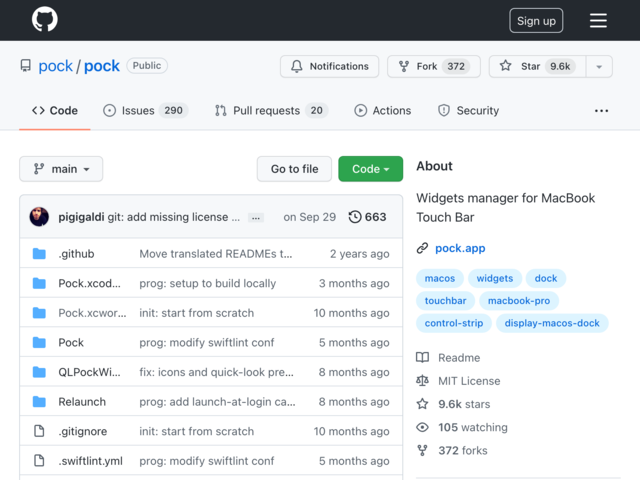This screenshot has width=640, height=480.
Task: Select the control-strip topic tag
Action: (x=454, y=323)
